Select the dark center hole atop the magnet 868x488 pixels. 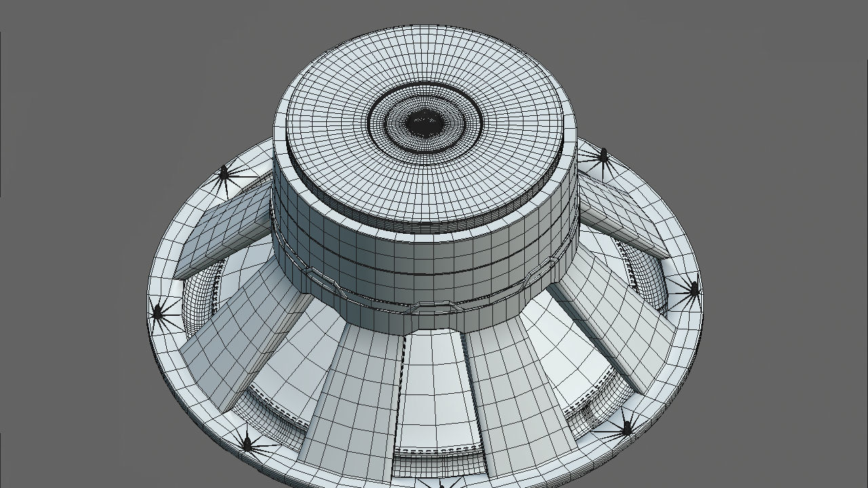click(425, 124)
